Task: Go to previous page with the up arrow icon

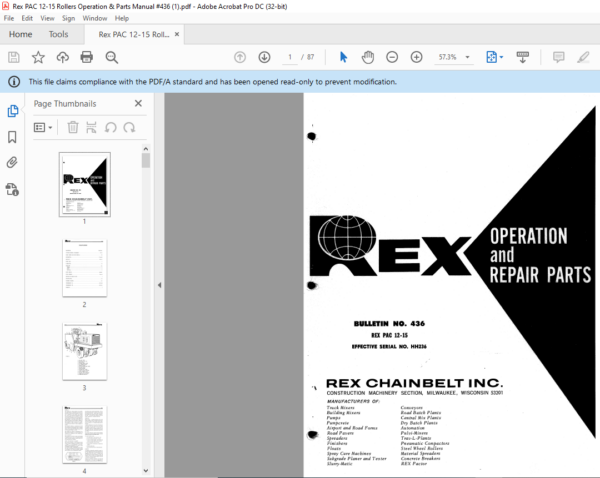Action: click(240, 57)
